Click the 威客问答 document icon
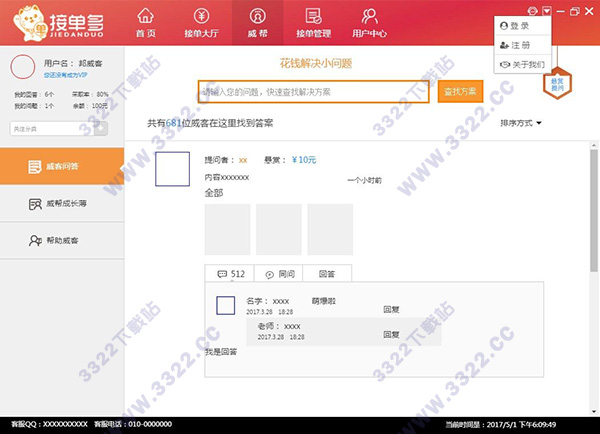600x434 pixels. pyautogui.click(x=35, y=167)
